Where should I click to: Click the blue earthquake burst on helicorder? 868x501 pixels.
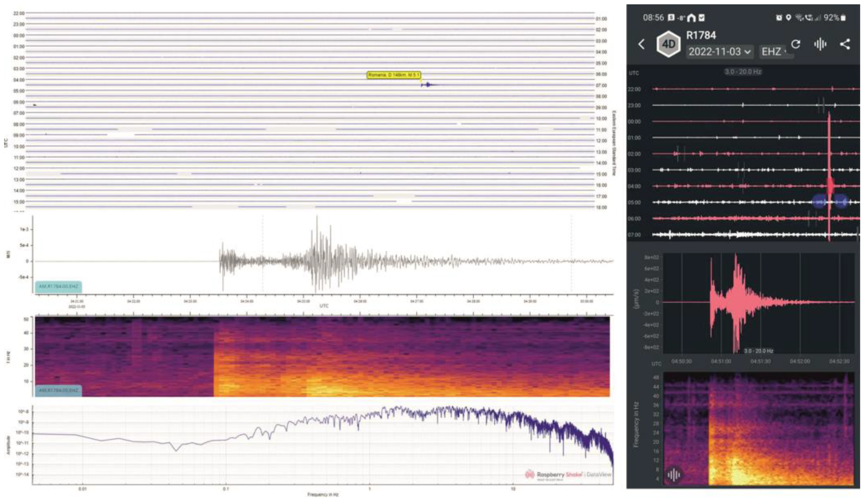point(428,85)
